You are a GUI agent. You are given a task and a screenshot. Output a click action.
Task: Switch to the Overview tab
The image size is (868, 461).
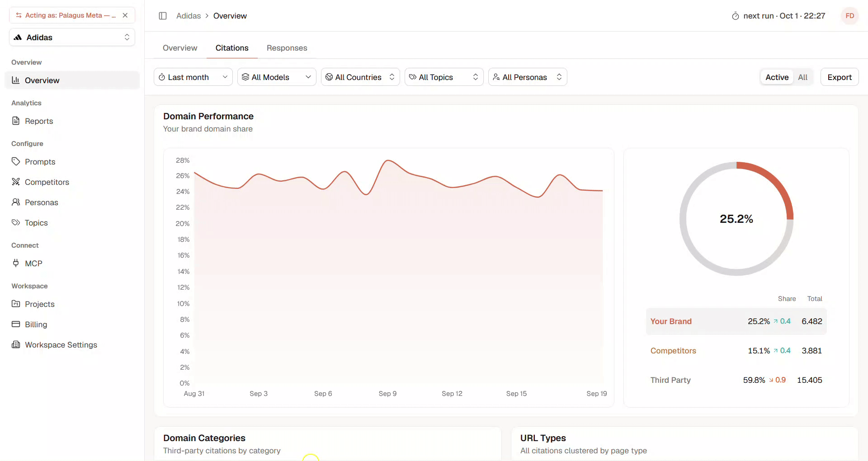click(x=180, y=48)
